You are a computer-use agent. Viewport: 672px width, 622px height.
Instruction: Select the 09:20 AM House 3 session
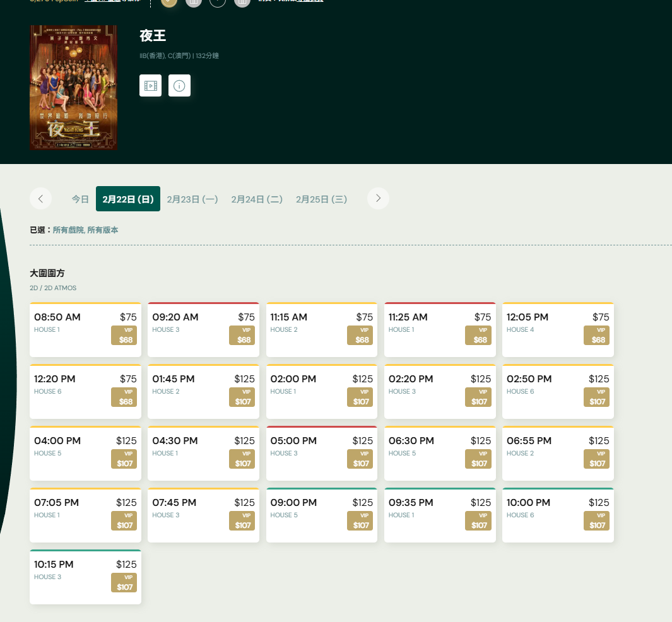coord(189,323)
